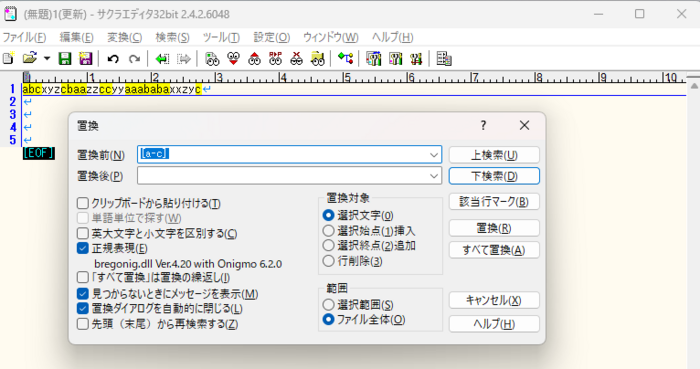Viewport: 700px width, 369px height.
Task: Open the 編集(E) menu
Action: tap(76, 37)
